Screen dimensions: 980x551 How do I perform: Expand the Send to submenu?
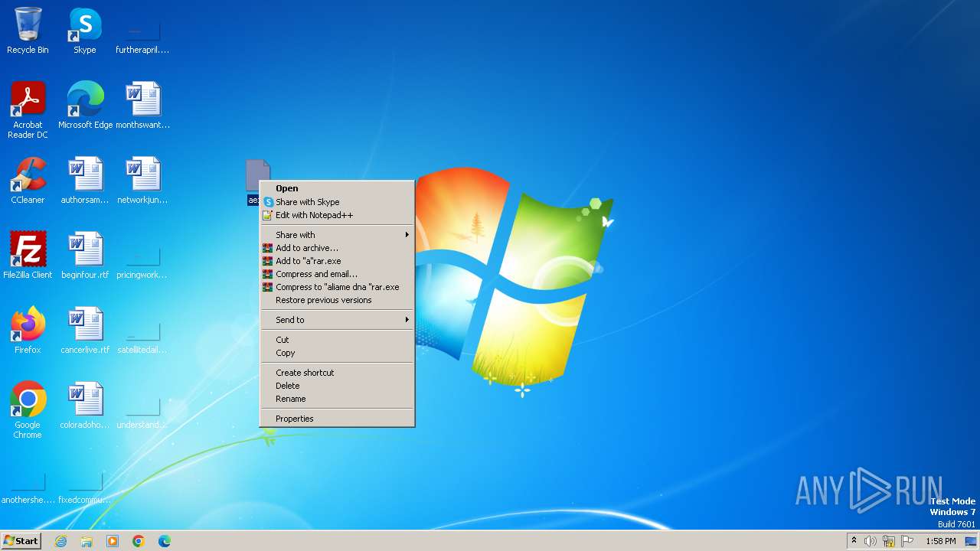[x=337, y=320]
